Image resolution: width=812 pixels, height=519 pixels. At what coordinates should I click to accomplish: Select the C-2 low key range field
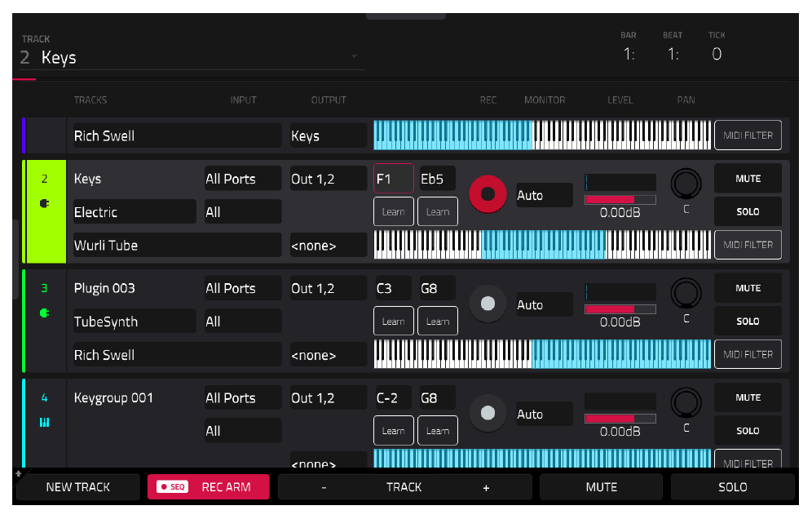tap(394, 397)
